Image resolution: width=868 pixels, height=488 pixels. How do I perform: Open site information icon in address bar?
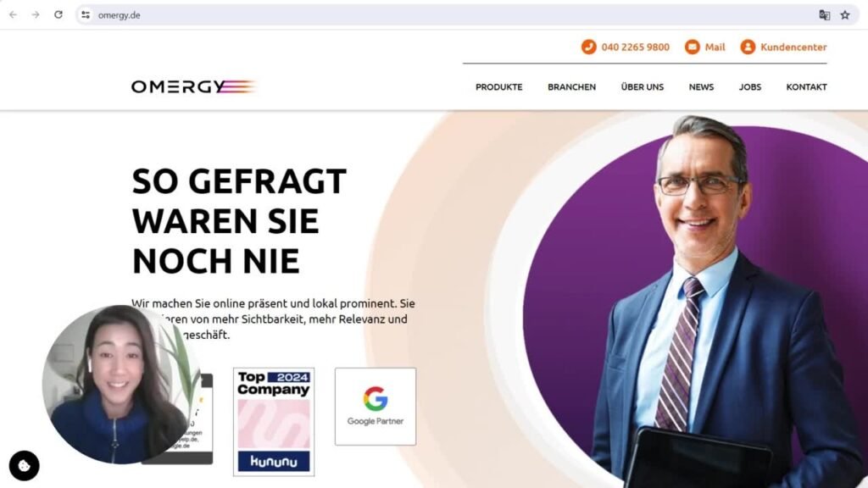pyautogui.click(x=86, y=15)
